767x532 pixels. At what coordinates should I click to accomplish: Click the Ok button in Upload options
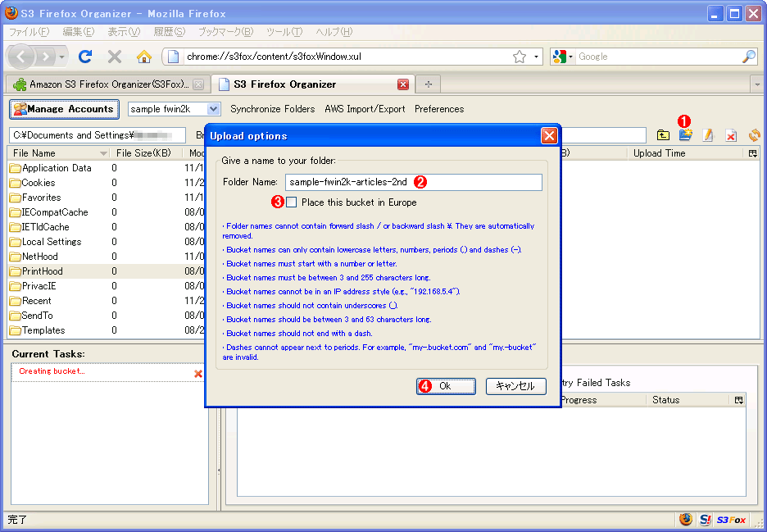[x=446, y=386]
